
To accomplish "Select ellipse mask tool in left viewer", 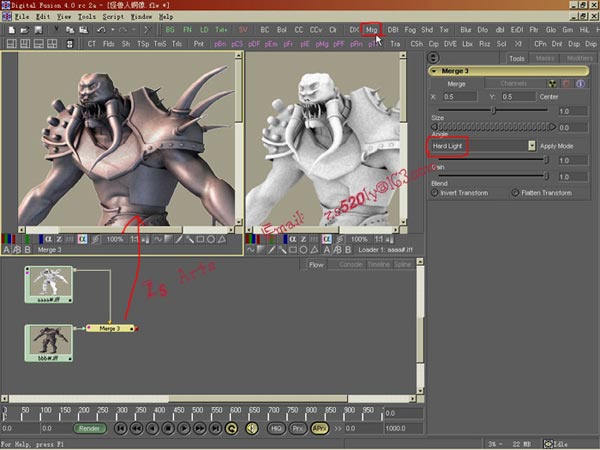I will point(210,240).
